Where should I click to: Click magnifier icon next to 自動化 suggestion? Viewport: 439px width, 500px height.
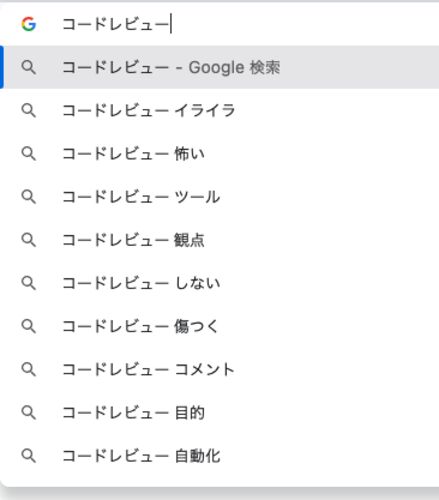tap(29, 456)
